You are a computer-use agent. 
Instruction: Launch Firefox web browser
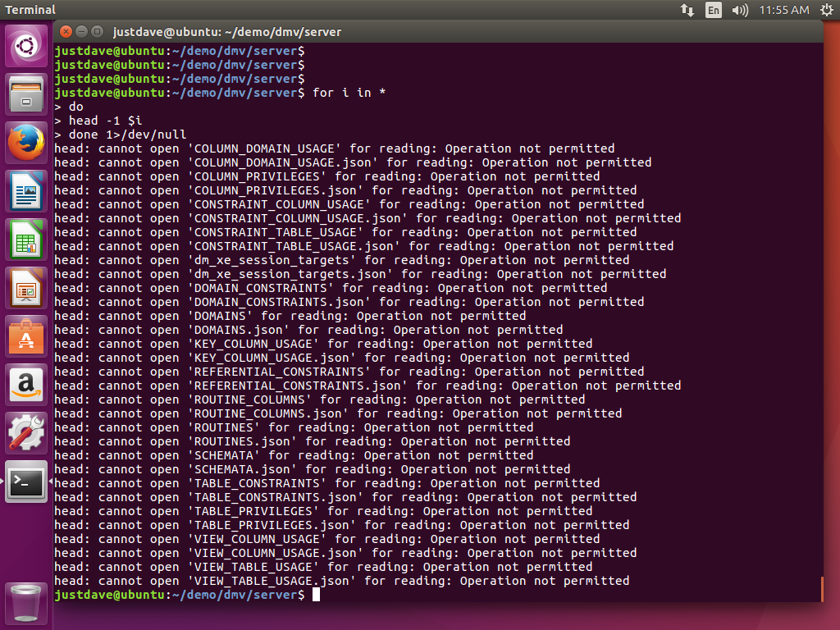pyautogui.click(x=26, y=143)
